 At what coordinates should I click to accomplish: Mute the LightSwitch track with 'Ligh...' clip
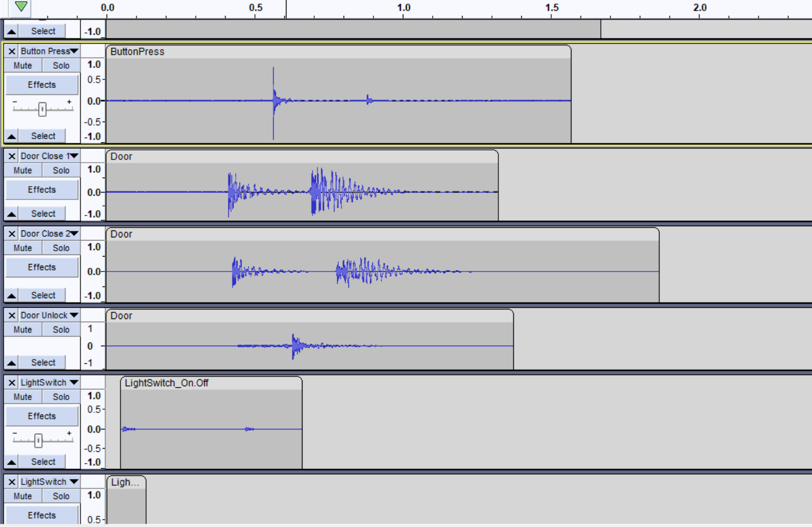coord(23,496)
